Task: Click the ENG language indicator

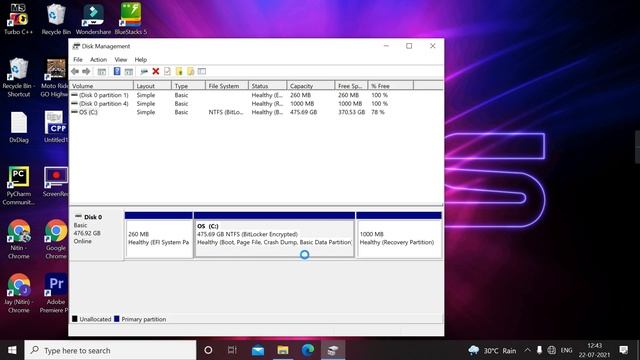Action: pyautogui.click(x=567, y=350)
